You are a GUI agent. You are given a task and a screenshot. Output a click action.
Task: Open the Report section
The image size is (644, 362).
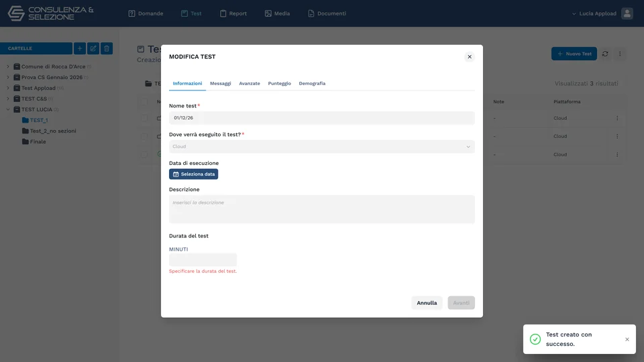pos(233,13)
